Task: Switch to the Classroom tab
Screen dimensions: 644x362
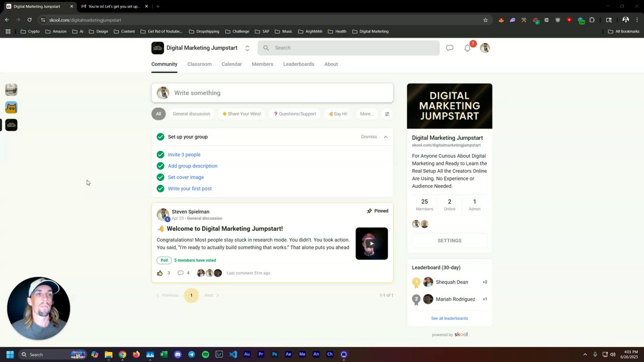Action: click(x=199, y=64)
